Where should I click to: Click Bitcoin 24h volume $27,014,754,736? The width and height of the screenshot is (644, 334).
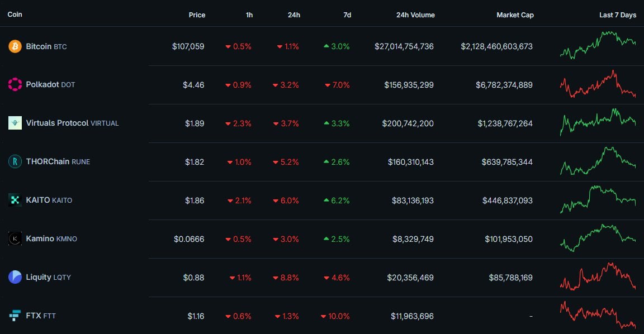pos(404,46)
